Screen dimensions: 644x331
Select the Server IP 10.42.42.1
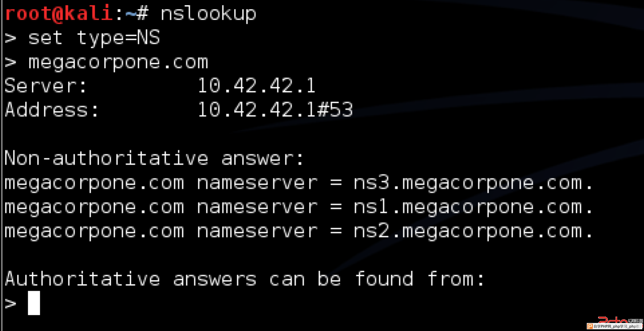click(x=257, y=85)
